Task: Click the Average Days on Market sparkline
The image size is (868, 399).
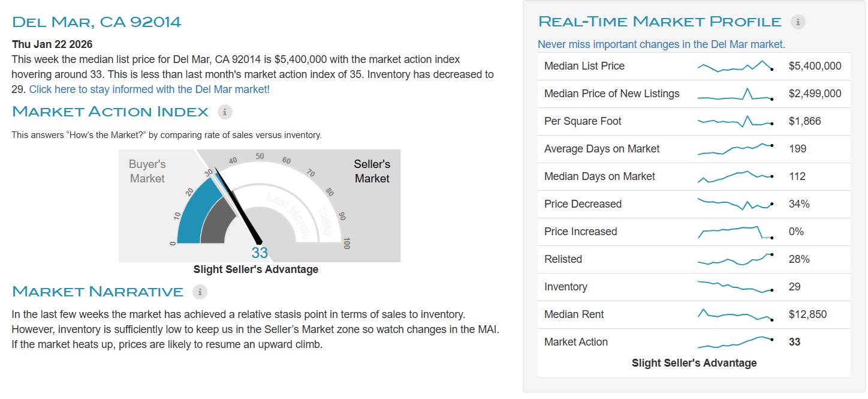Action: pos(735,149)
